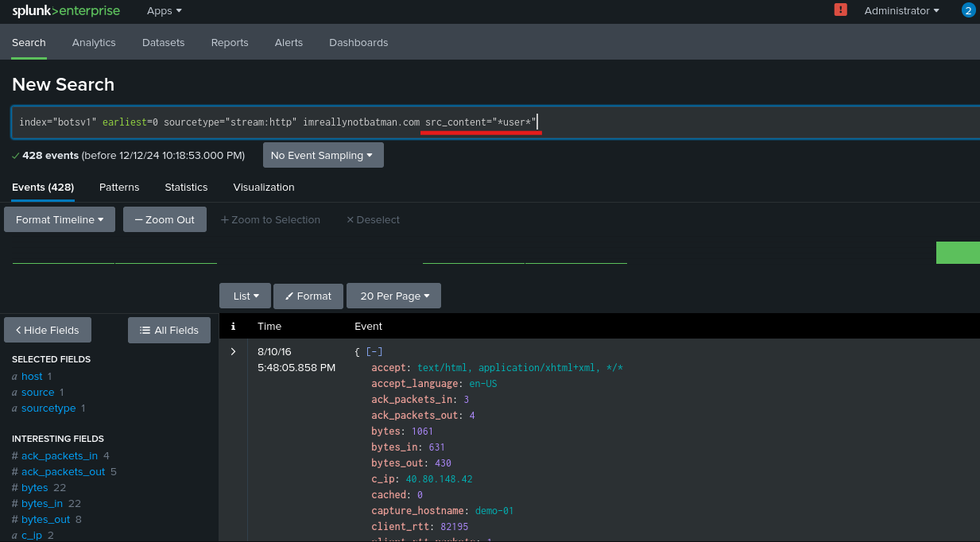Open the No Event Sampling dropdown
Image resolution: width=980 pixels, height=542 pixels.
323,155
